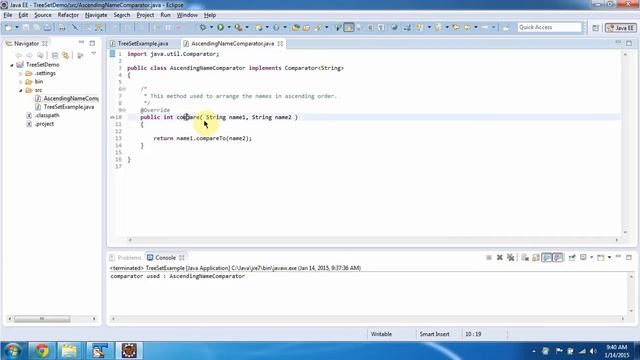Open External Tools dropdown arrow
This screenshot has height=360, width=640.
[247, 27]
